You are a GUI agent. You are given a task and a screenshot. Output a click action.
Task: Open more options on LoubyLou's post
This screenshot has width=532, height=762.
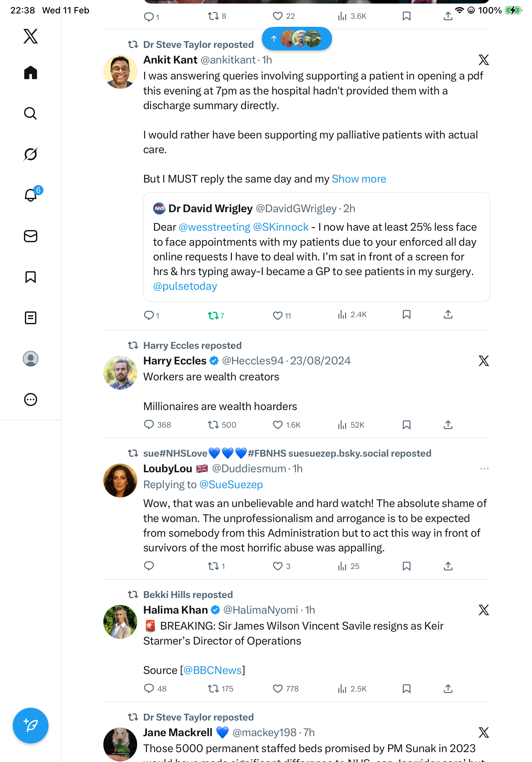[484, 469]
